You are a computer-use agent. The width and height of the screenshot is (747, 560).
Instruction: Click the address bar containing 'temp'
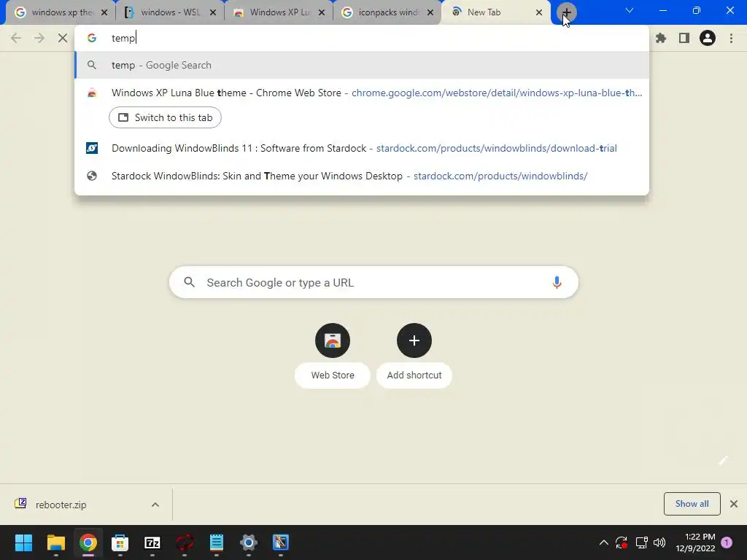click(x=362, y=38)
